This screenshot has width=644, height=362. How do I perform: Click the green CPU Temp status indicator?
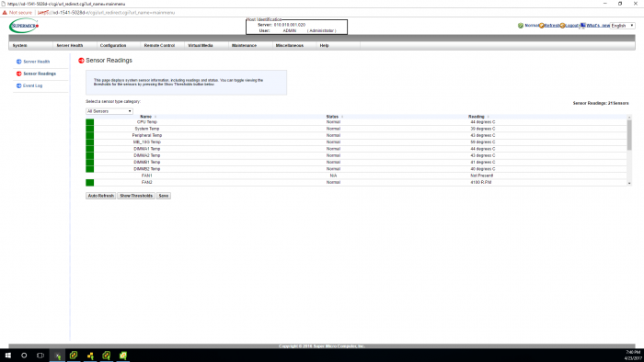pyautogui.click(x=90, y=122)
